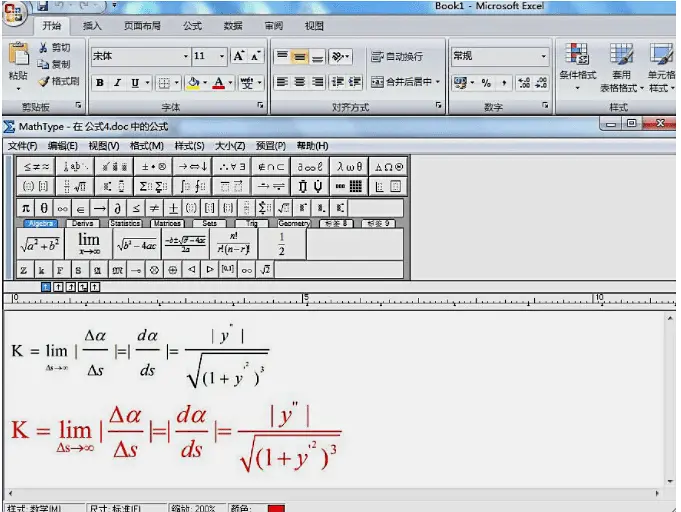Open MathType 文件(F) menu
The width and height of the screenshot is (681, 512).
[x=23, y=146]
